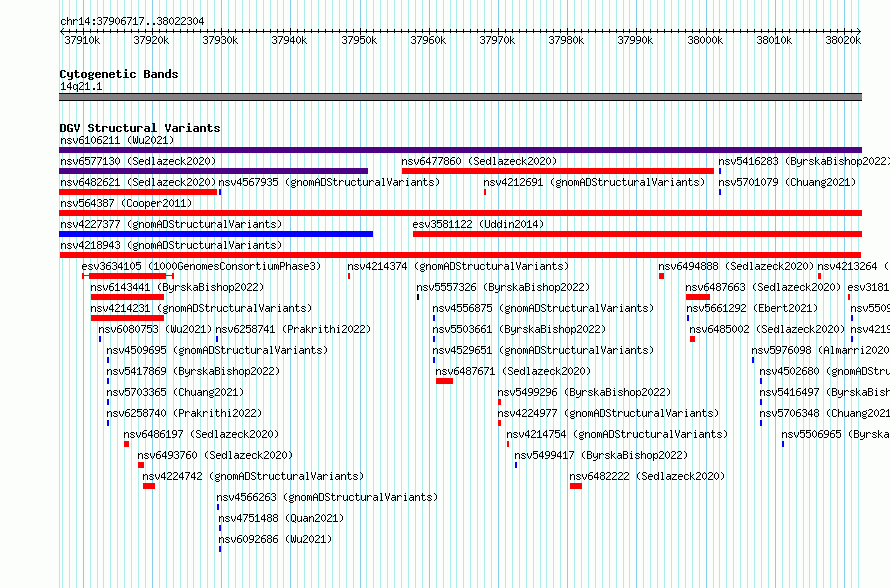Select the 38000k ruler tick label
Viewport: 890px width, 588px height.
coord(705,40)
